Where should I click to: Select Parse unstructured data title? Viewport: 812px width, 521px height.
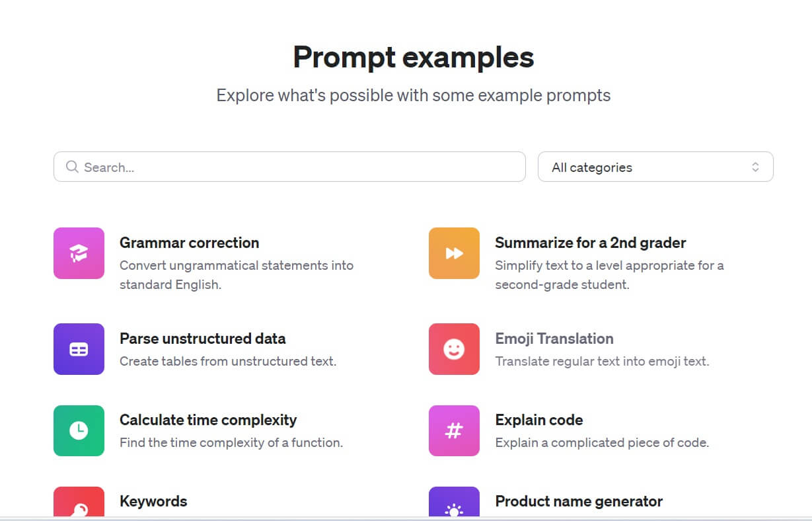(x=202, y=339)
